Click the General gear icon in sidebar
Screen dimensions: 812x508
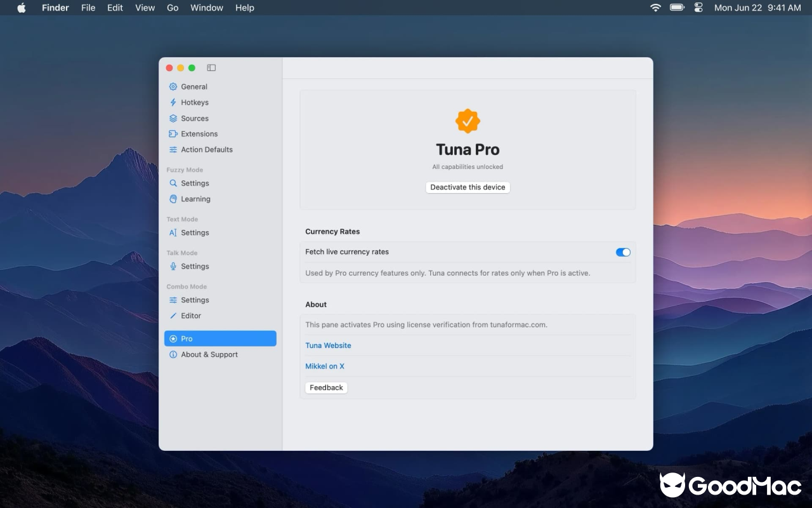point(173,86)
